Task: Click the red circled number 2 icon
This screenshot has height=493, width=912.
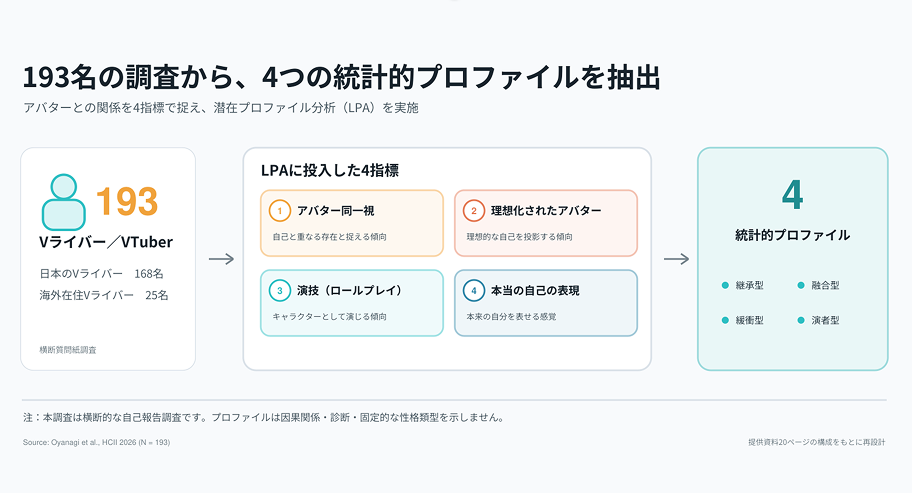Action: [473, 210]
